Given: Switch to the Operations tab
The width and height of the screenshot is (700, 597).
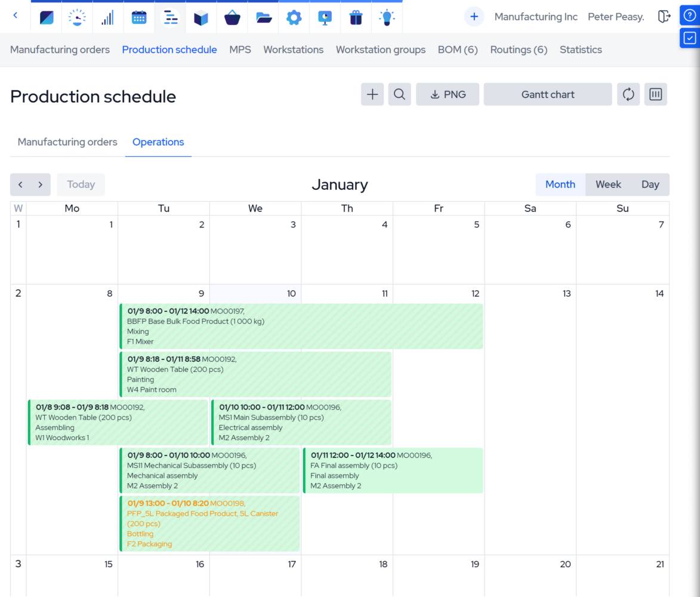Looking at the screenshot, I should 158,142.
